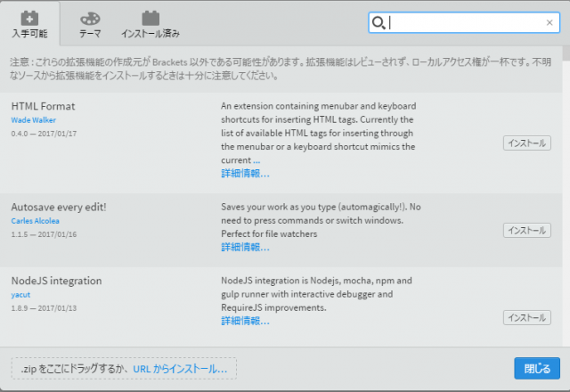Screen dimensions: 570x392
Task: Open 詳細情報 link for NodeJS integration
Action: click(245, 321)
